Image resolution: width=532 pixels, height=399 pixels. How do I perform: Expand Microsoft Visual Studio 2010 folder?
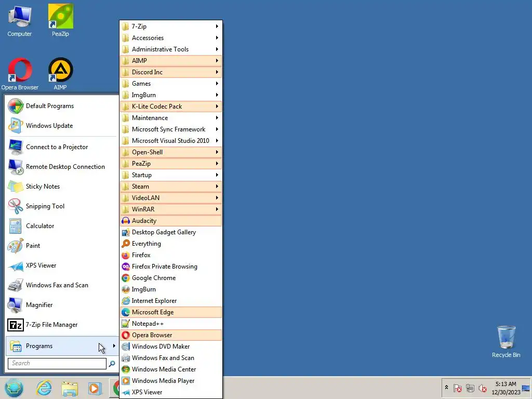tap(171, 141)
